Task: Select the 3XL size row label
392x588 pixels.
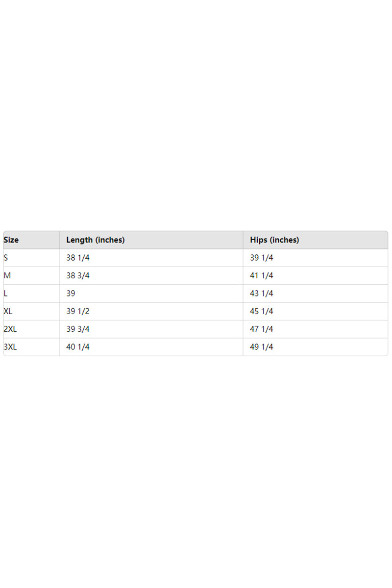Action: [x=10, y=347]
